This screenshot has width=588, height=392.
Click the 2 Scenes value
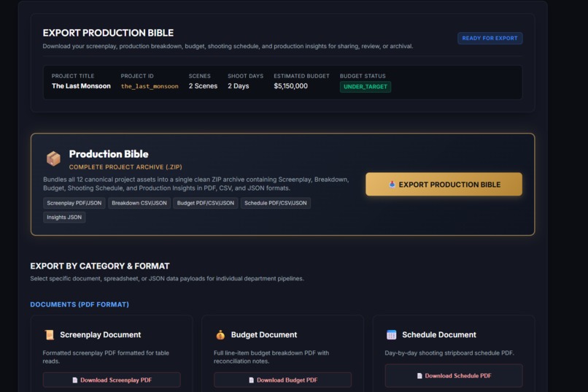[x=203, y=86]
